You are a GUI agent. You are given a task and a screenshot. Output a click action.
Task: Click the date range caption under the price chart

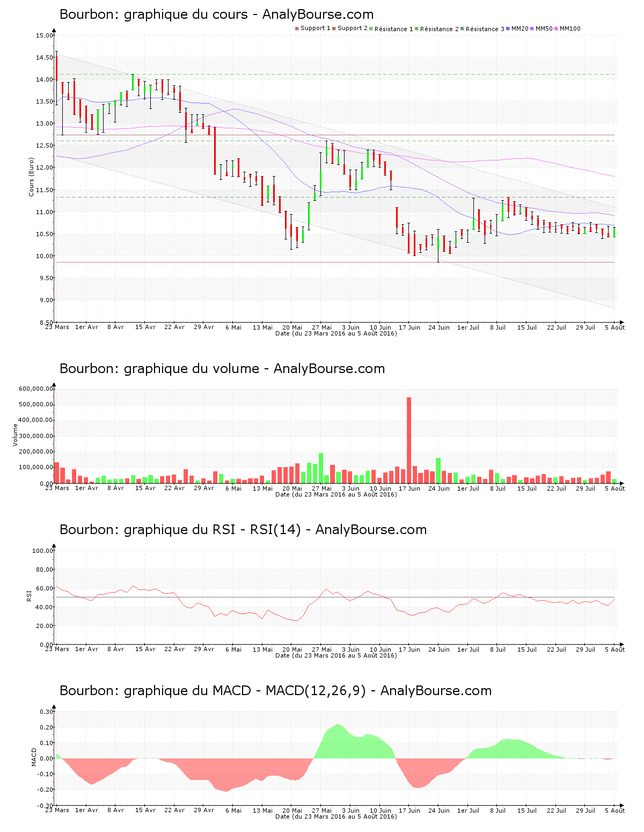(x=336, y=333)
